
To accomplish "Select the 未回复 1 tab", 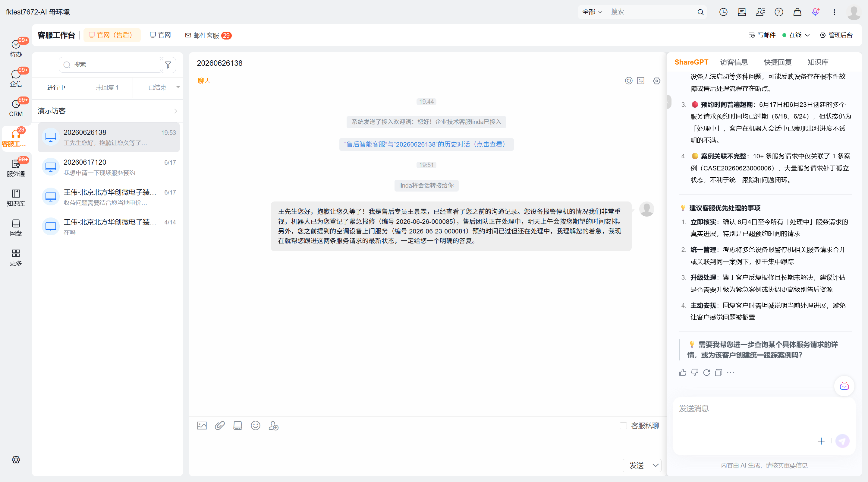I will tap(107, 87).
